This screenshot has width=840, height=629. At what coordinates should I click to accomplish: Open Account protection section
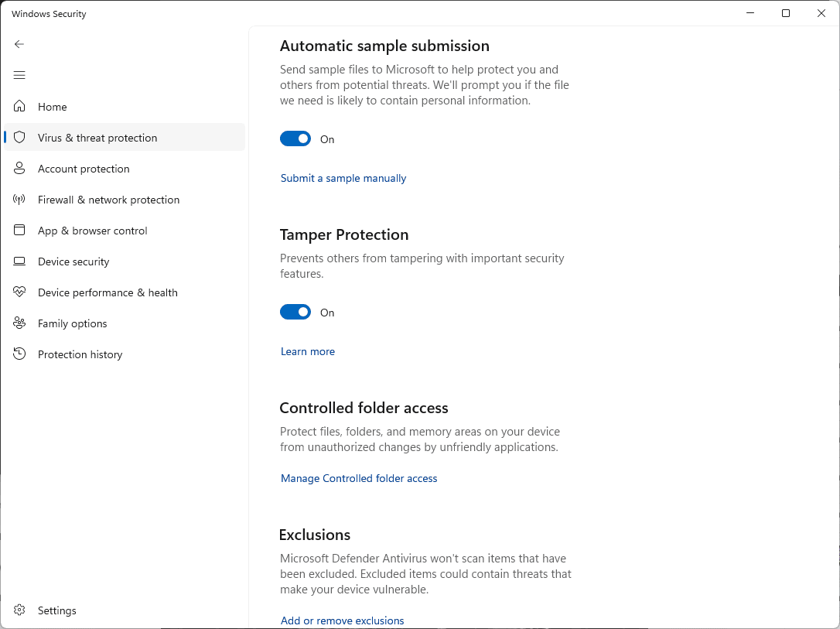pos(125,169)
